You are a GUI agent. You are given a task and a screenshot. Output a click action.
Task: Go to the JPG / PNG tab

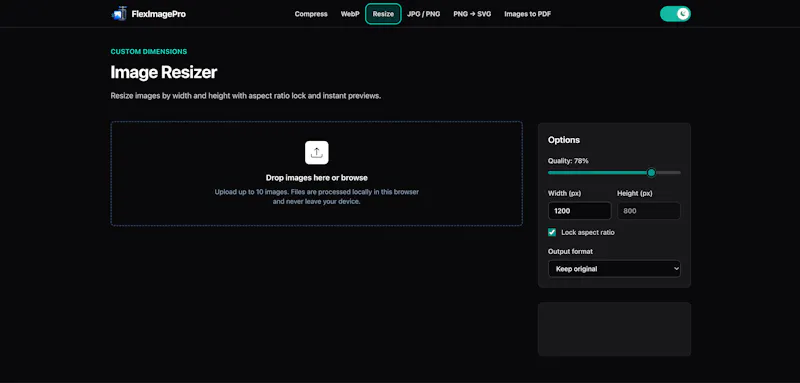tap(423, 14)
